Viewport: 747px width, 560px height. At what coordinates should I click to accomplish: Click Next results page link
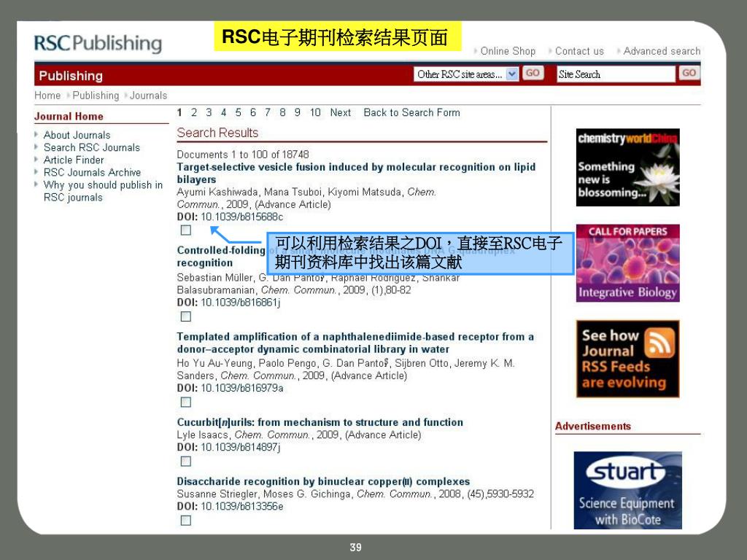click(x=340, y=112)
